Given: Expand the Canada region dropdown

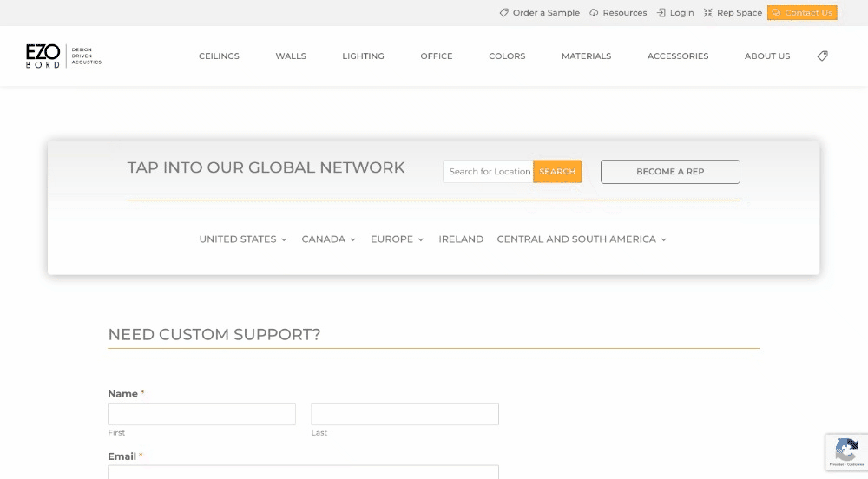Looking at the screenshot, I should click(328, 239).
